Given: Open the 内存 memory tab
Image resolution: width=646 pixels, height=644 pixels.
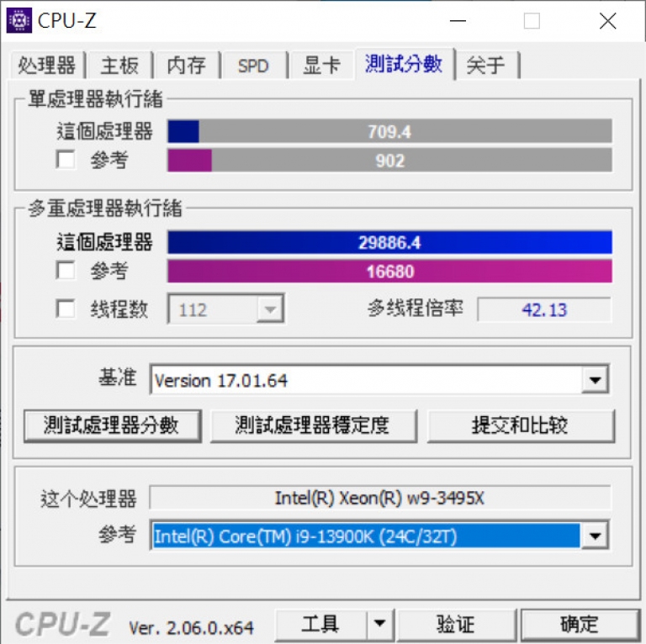Looking at the screenshot, I should point(186,65).
